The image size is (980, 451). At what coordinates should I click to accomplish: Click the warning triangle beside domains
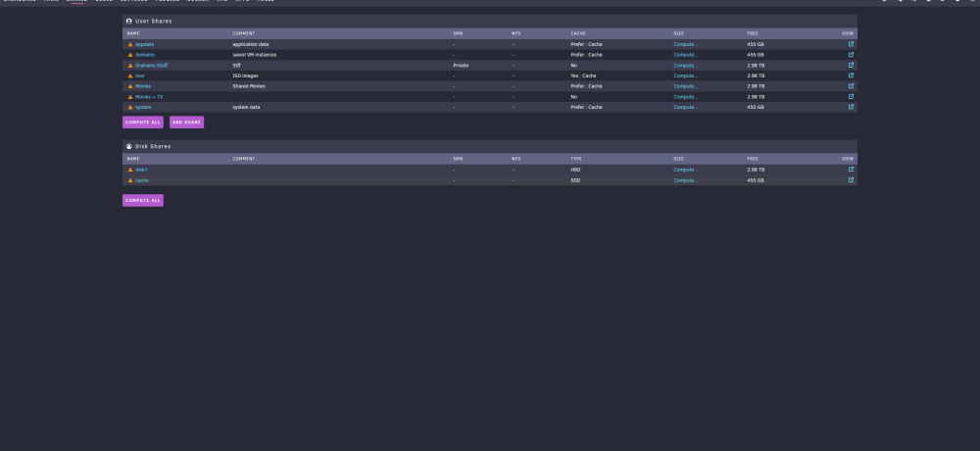(130, 55)
